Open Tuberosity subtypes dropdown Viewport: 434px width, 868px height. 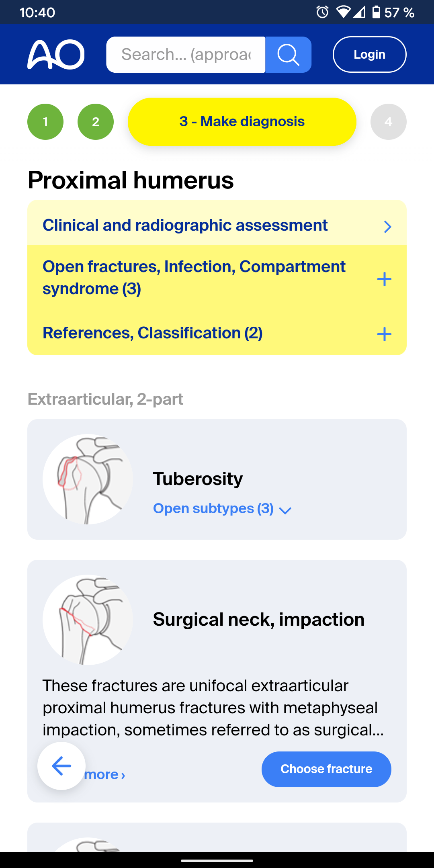tap(222, 509)
